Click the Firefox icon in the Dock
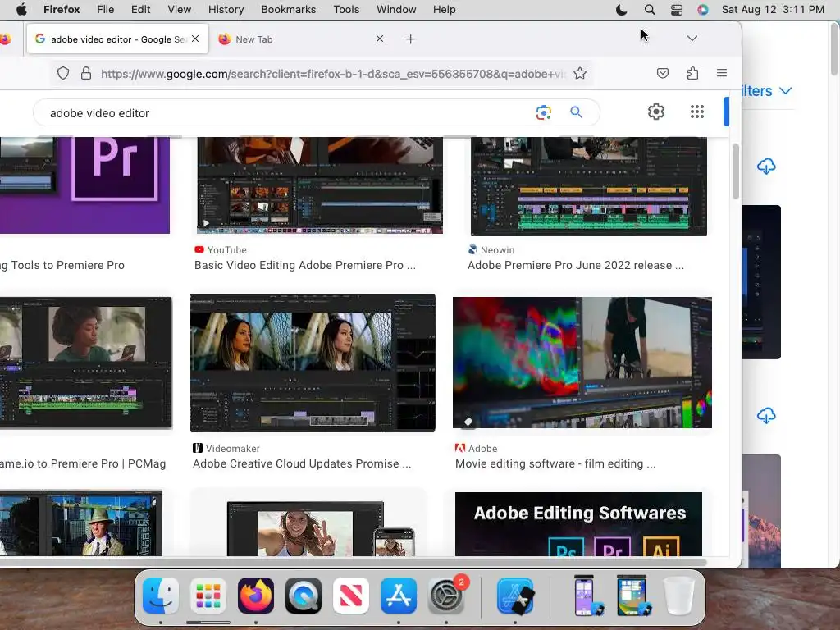 pyautogui.click(x=256, y=596)
